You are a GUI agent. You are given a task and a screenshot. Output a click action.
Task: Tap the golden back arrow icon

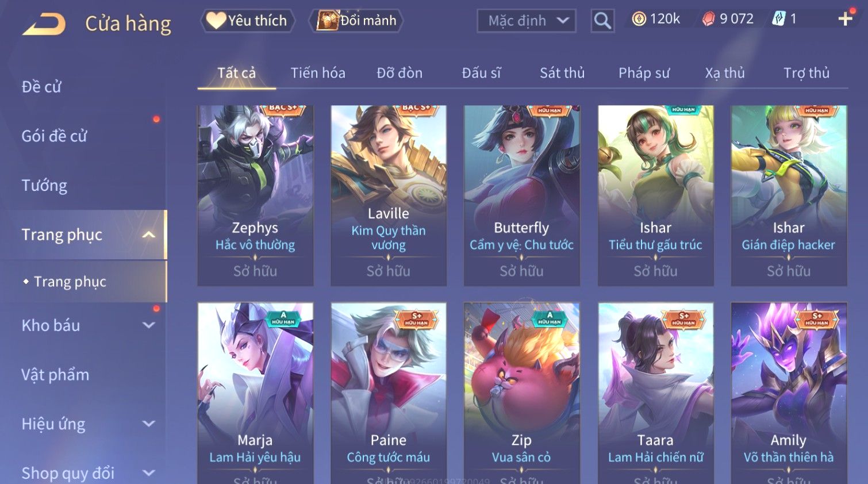[44, 24]
